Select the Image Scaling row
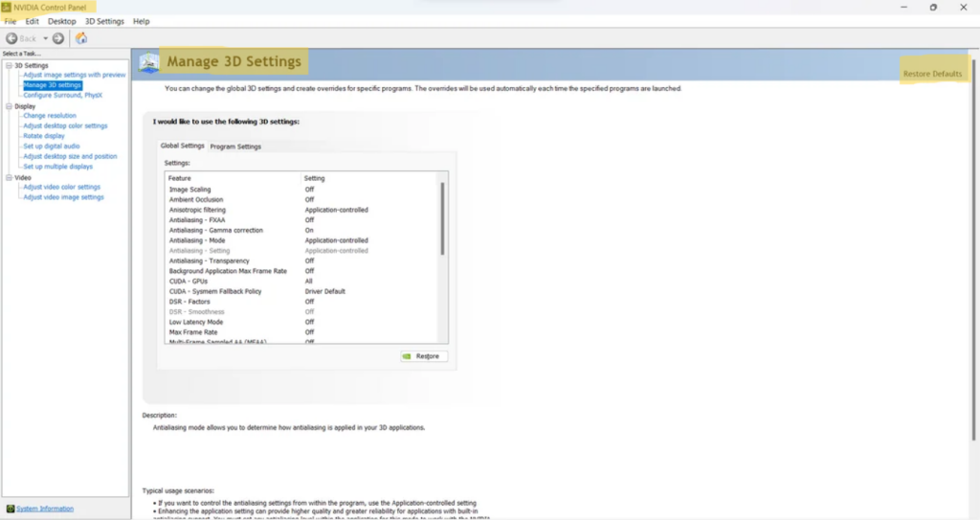This screenshot has width=980, height=520. (x=302, y=190)
